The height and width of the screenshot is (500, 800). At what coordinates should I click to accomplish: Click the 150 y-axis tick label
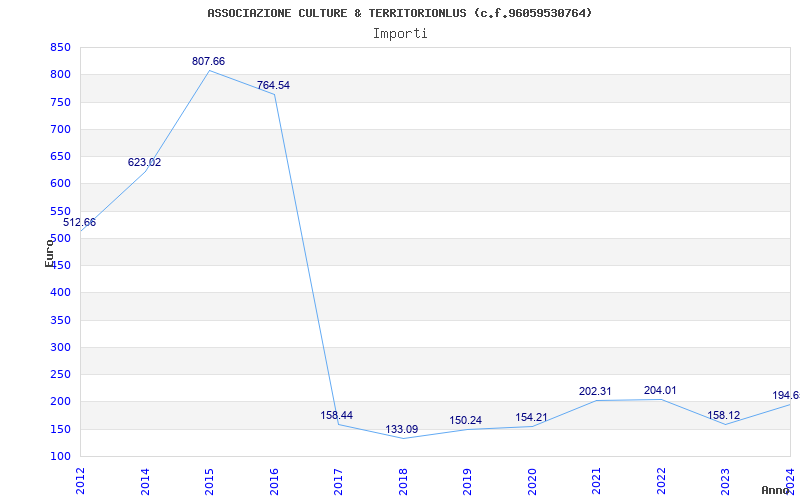point(60,429)
